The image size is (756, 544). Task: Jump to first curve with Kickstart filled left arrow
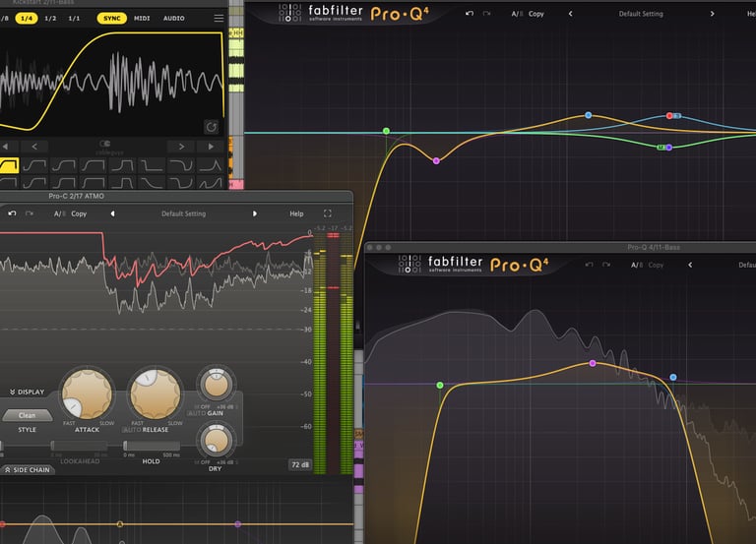click(x=5, y=146)
